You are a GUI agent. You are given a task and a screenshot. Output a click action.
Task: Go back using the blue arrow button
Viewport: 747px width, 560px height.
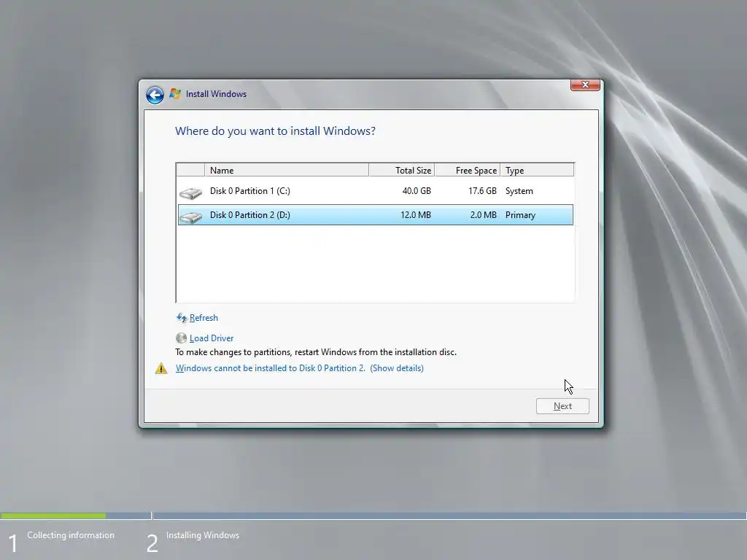[x=155, y=95]
